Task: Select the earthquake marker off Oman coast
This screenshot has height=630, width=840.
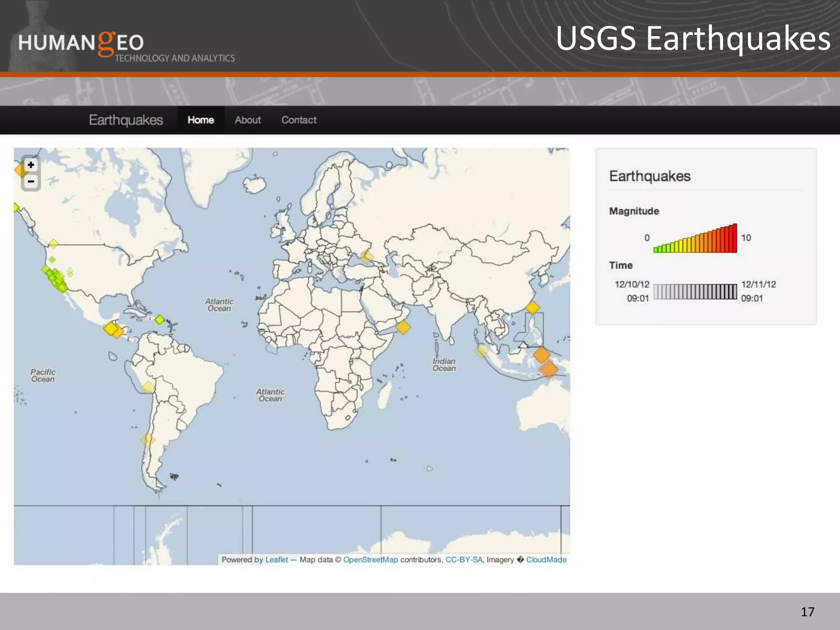Action: pos(403,327)
